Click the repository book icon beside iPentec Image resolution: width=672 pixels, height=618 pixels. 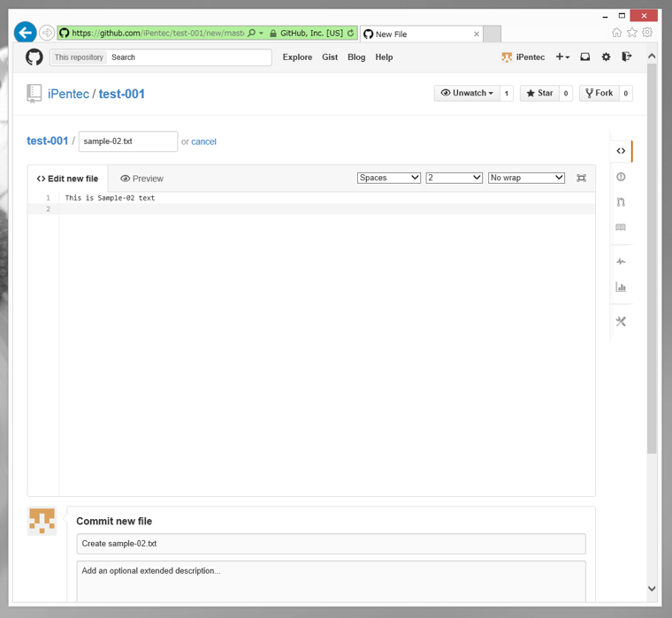click(x=34, y=94)
